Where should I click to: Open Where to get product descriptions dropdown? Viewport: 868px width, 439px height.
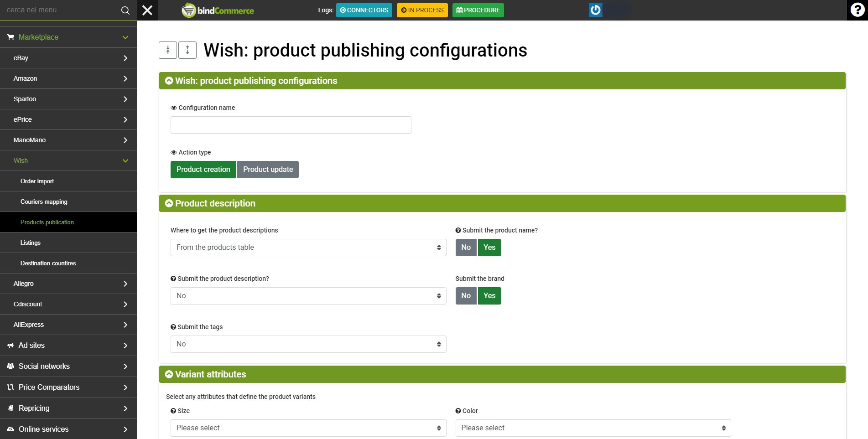pos(308,248)
